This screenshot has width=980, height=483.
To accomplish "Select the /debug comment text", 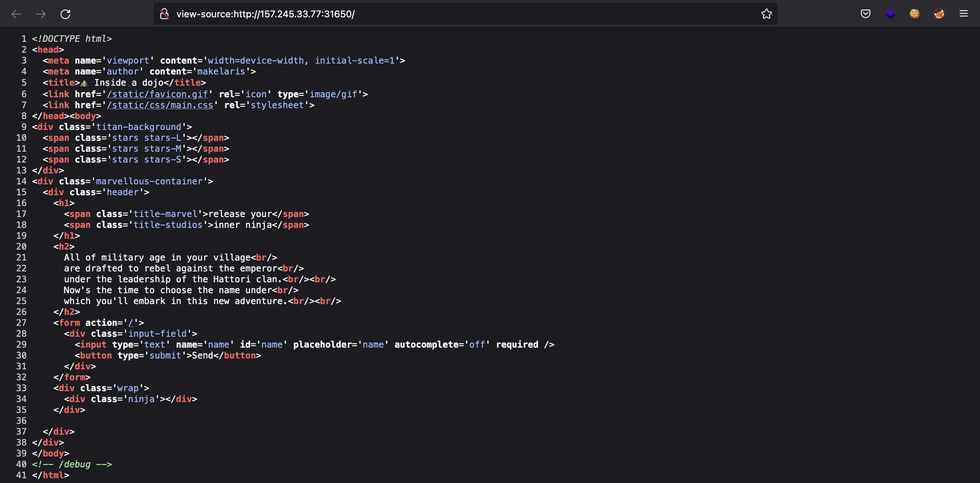I will (72, 464).
